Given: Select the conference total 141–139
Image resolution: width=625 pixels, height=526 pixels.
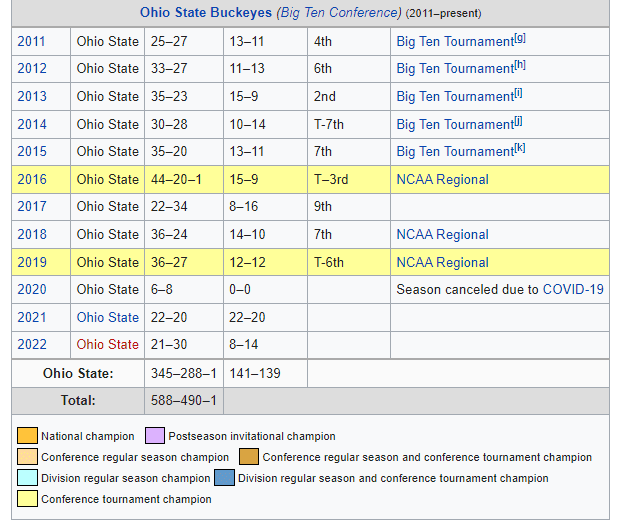Looking at the screenshot, I should pos(255,373).
